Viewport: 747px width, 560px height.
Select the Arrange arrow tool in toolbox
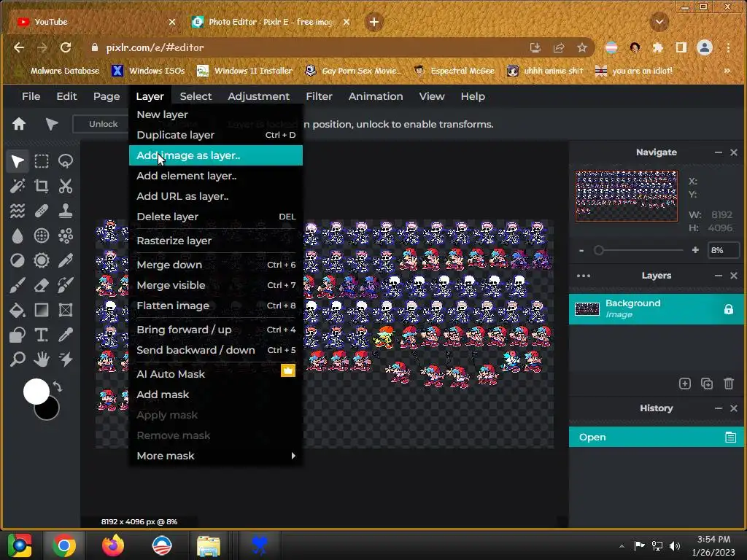pyautogui.click(x=18, y=161)
